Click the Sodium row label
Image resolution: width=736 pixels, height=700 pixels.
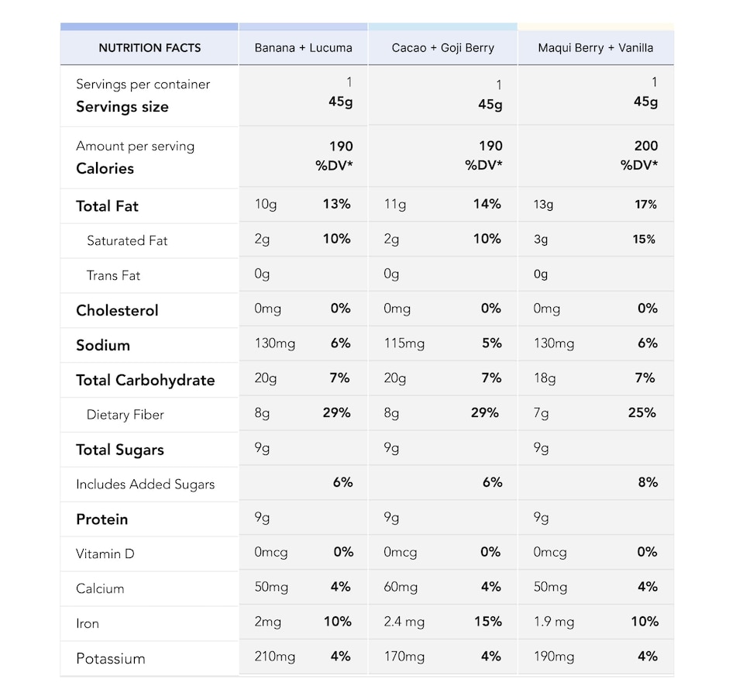[x=103, y=346]
